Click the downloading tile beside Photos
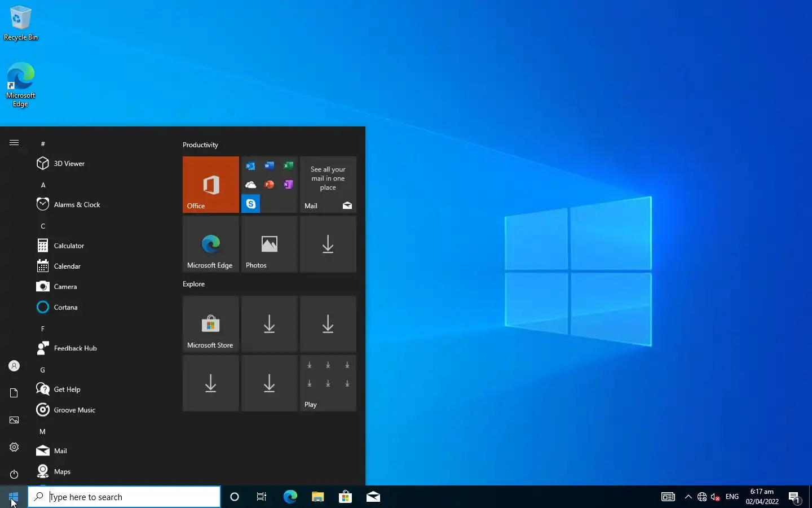 click(x=328, y=244)
